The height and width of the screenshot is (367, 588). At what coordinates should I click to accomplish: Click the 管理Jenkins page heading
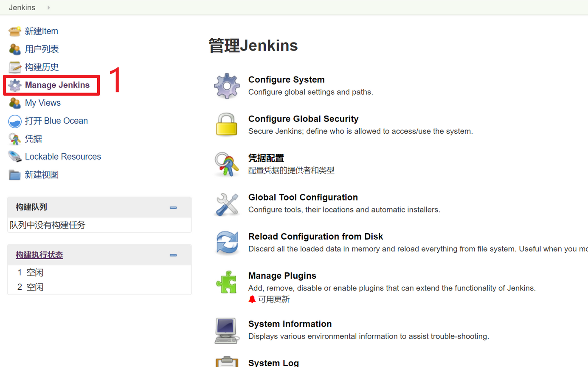click(253, 45)
